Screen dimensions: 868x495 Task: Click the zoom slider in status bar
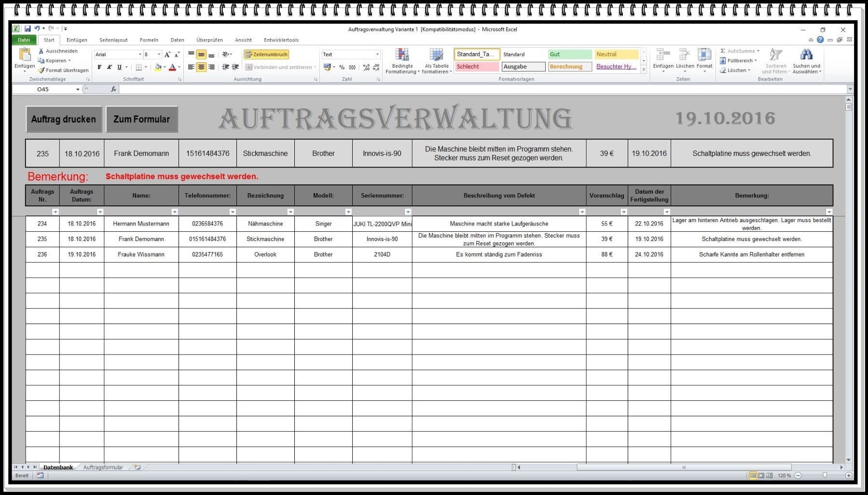coord(825,476)
